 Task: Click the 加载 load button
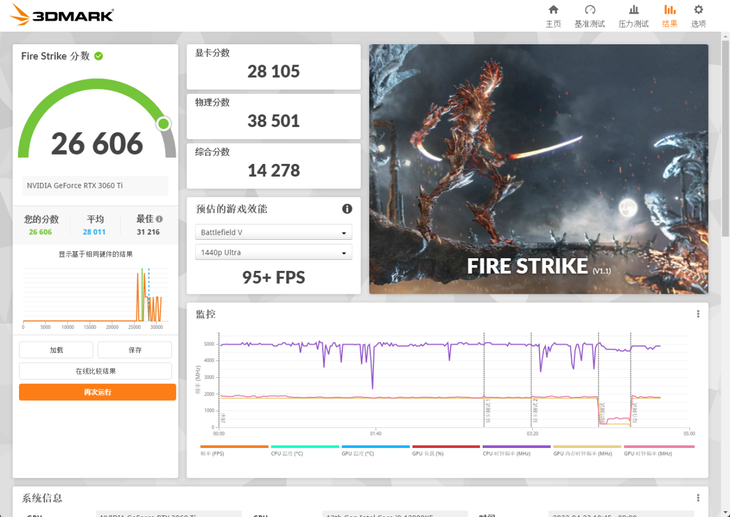(56, 350)
